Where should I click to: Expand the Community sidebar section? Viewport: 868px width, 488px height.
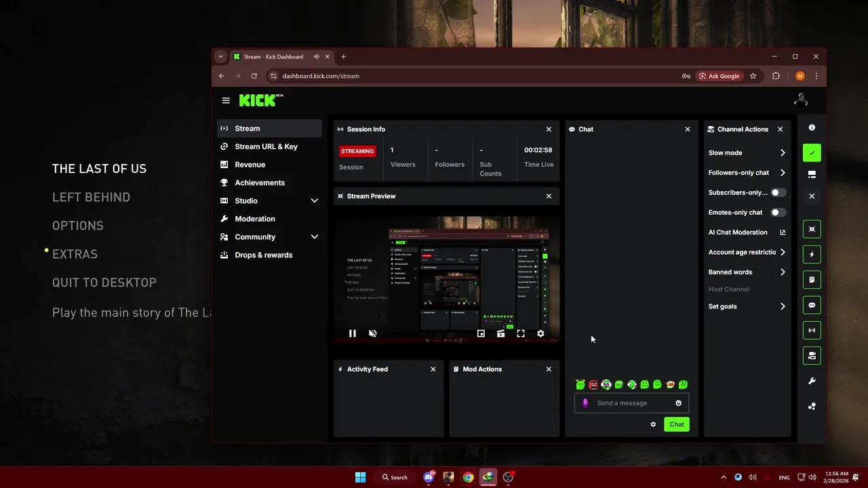pyautogui.click(x=314, y=237)
